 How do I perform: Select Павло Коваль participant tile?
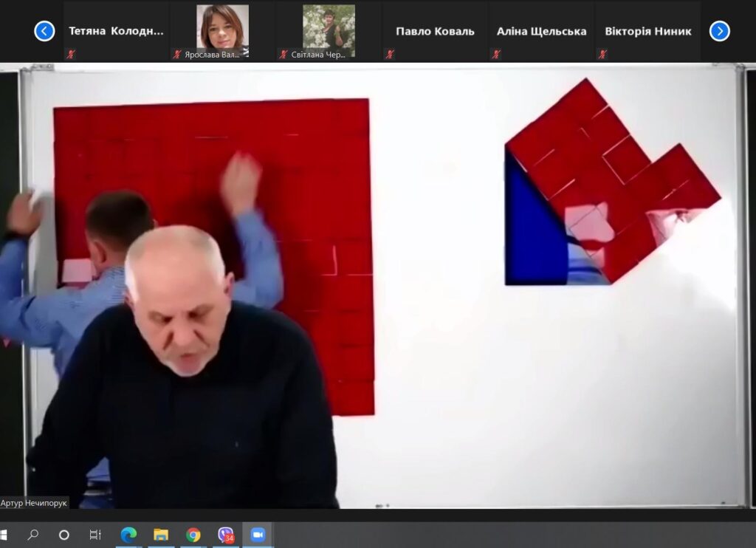(435, 31)
